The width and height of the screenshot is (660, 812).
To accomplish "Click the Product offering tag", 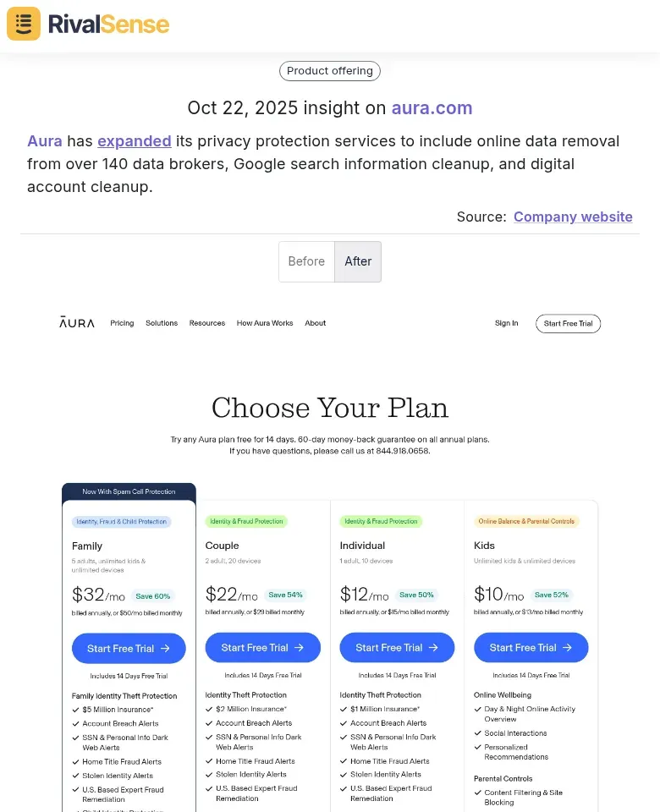I will (x=330, y=71).
